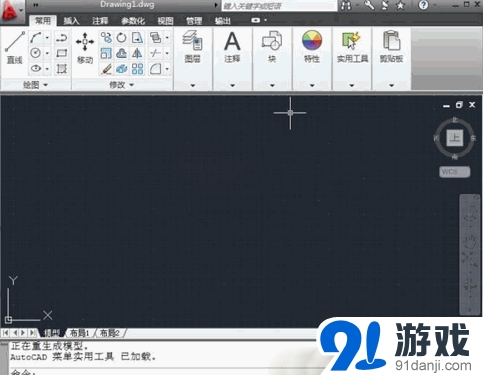Image resolution: width=483 pixels, height=375 pixels.
Task: Click the ViewCube top (上) face
Action: 455,137
